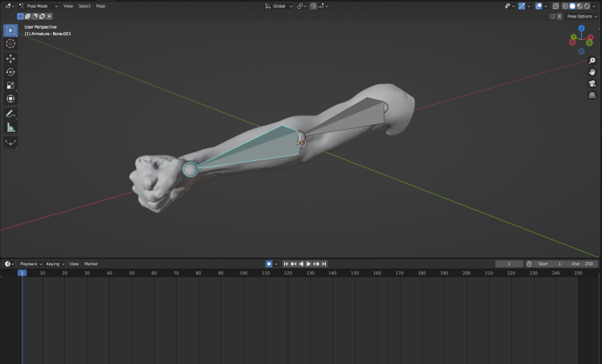Activate the Transform tool
Image resolution: width=602 pixels, height=364 pixels.
(10, 99)
